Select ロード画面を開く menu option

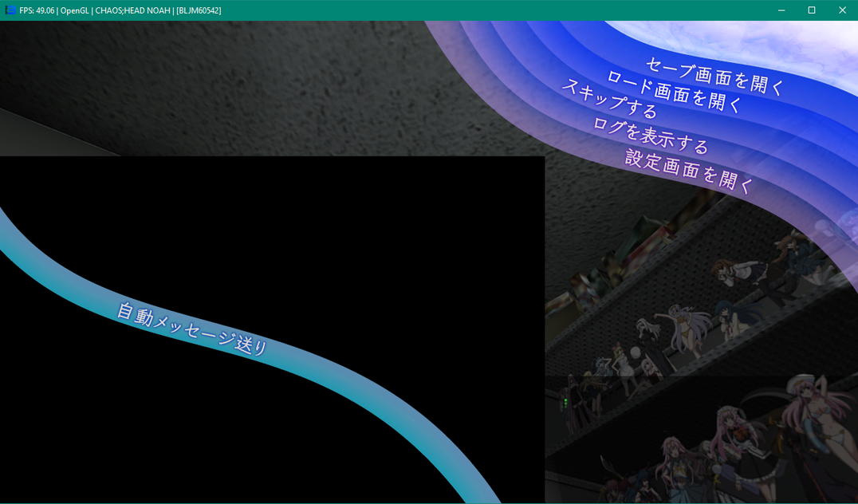(x=675, y=92)
